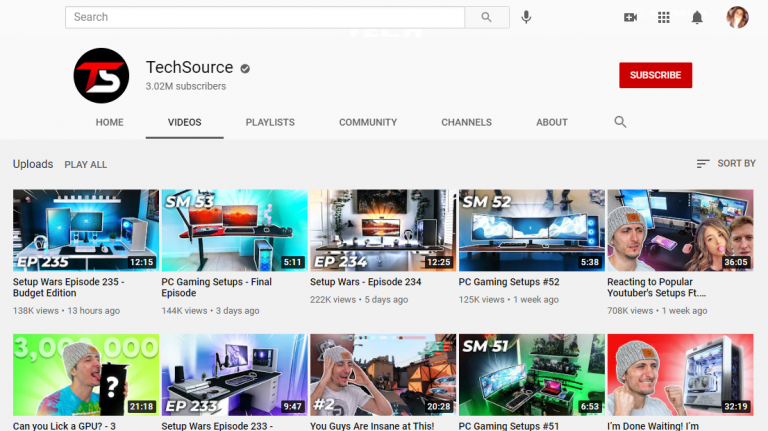Open PC Gaming Setups - Final Episode title
This screenshot has width=768, height=431.
[216, 287]
